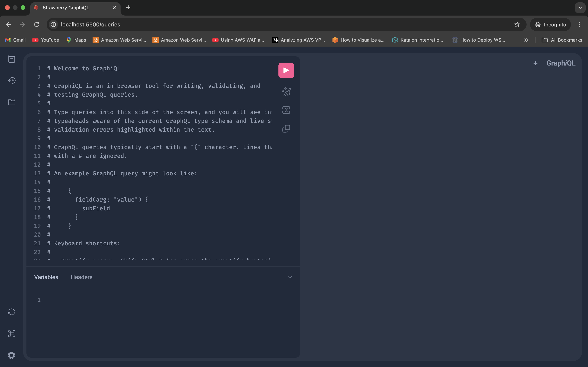Add a new query tab
Screen dimensions: 588x367
[x=535, y=63]
